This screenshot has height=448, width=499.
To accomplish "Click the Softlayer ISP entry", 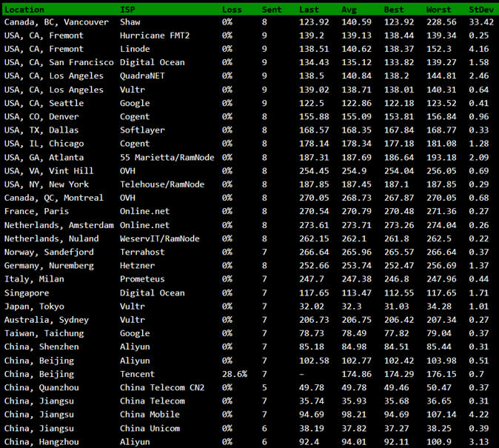I will [x=142, y=130].
